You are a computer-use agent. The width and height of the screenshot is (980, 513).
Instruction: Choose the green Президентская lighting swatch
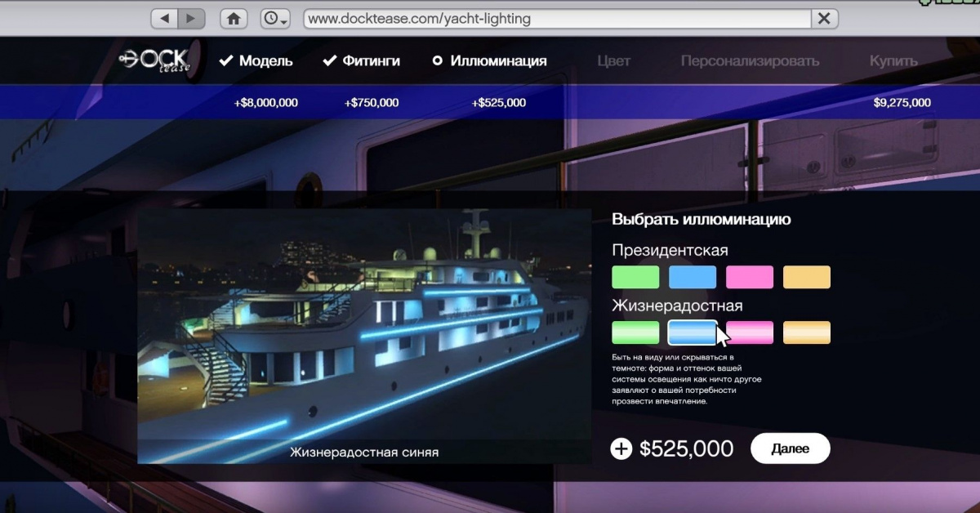635,277
